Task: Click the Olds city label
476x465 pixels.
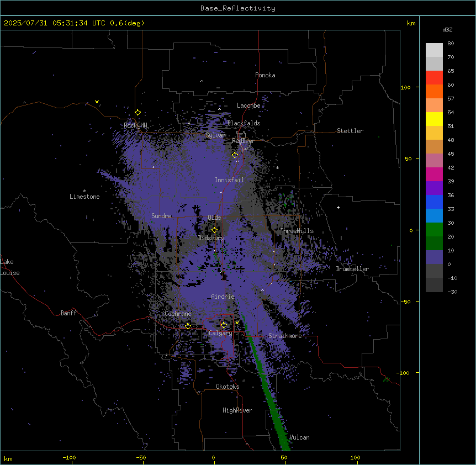Action: [214, 218]
